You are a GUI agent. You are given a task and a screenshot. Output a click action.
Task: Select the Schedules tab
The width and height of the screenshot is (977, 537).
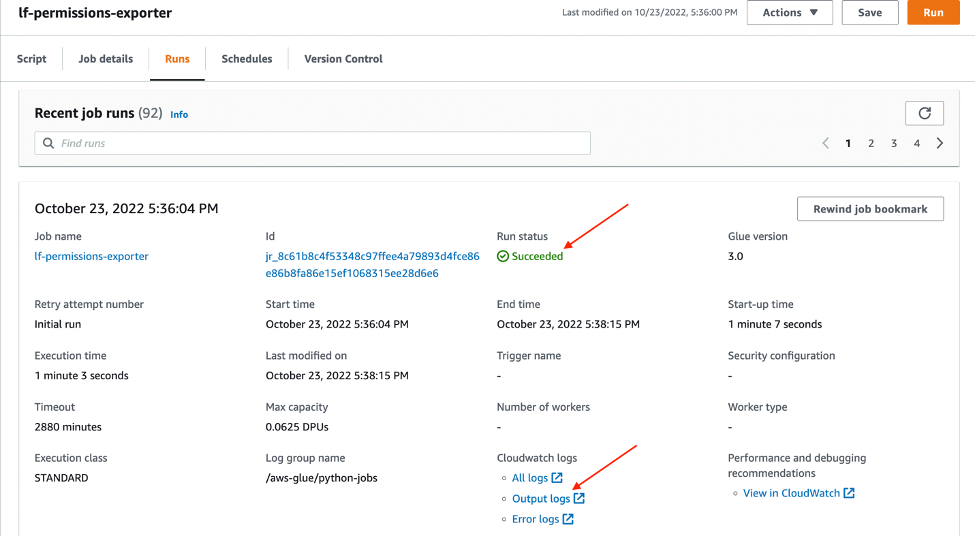point(247,59)
